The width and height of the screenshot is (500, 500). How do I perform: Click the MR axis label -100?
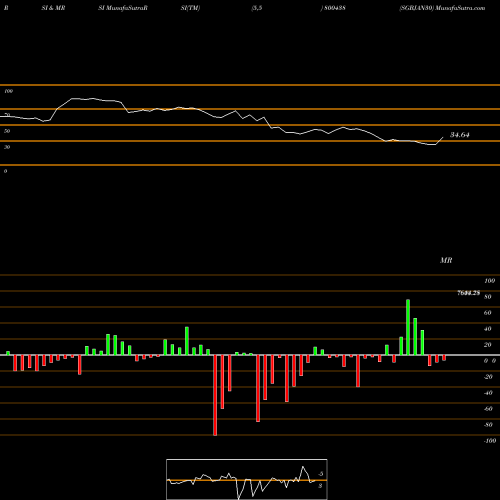(490, 441)
